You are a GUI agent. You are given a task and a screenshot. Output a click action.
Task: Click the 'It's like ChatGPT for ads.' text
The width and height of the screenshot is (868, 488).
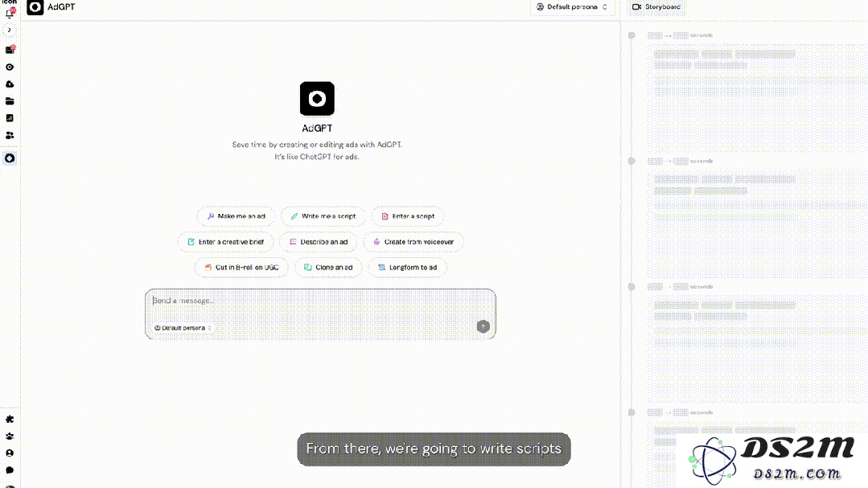(317, 157)
